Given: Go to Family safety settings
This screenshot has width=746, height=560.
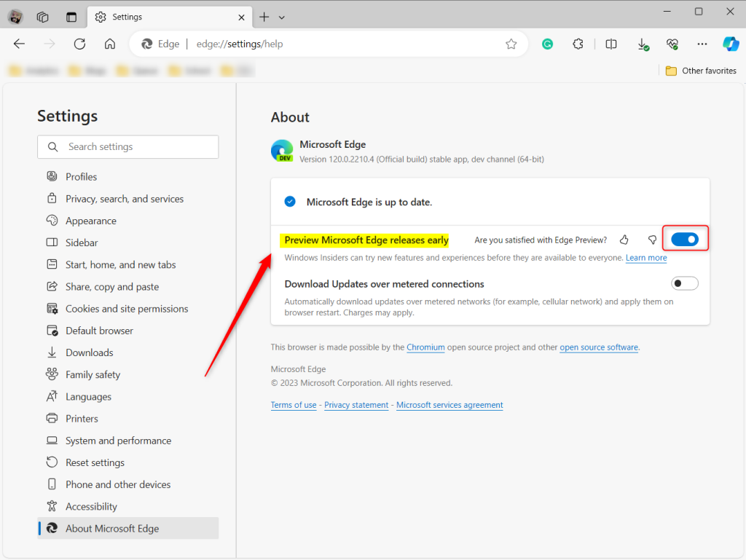Looking at the screenshot, I should pyautogui.click(x=128, y=374).
